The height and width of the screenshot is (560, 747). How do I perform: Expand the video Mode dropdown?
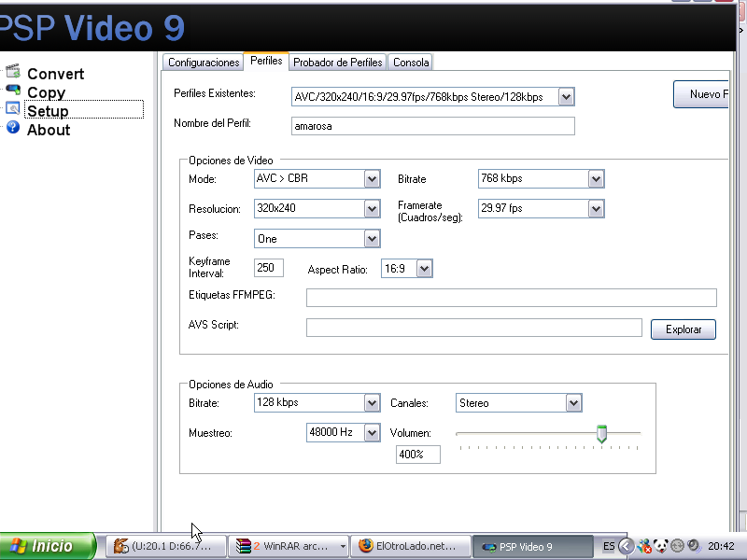(x=372, y=179)
